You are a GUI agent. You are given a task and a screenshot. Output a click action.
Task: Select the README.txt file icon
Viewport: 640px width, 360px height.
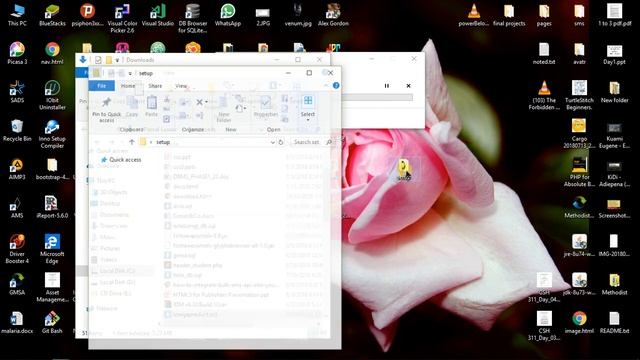[x=614, y=322]
